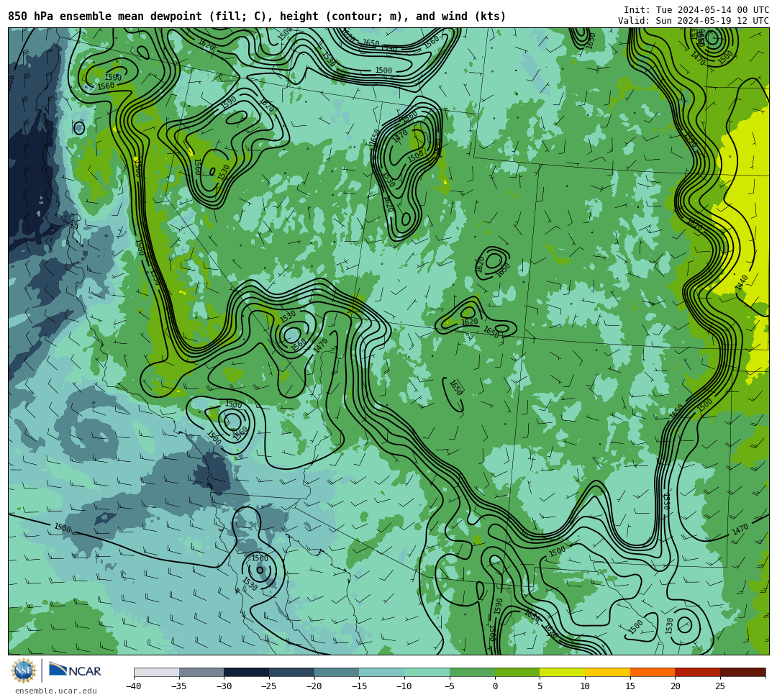The image size is (777, 700).
Task: Click the -35 colorbar tick label
Action: click(x=178, y=686)
